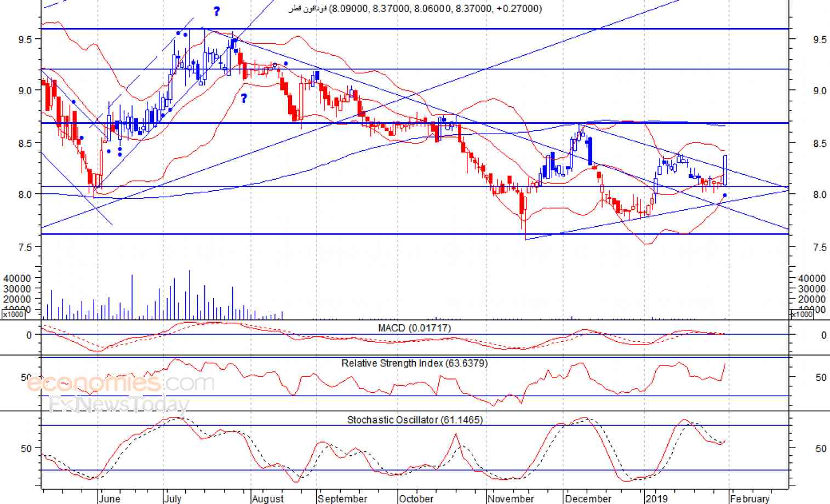Click the MACD zero level label on the right

tap(823, 335)
